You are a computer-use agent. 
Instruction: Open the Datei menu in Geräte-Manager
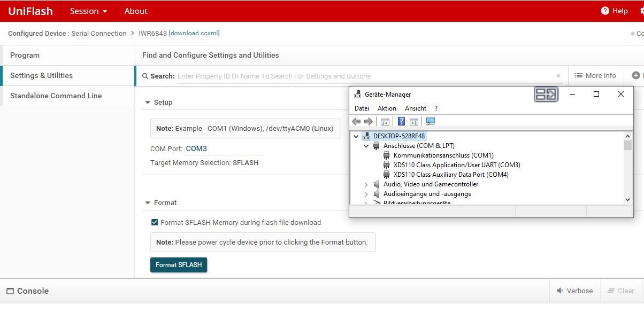(x=362, y=108)
